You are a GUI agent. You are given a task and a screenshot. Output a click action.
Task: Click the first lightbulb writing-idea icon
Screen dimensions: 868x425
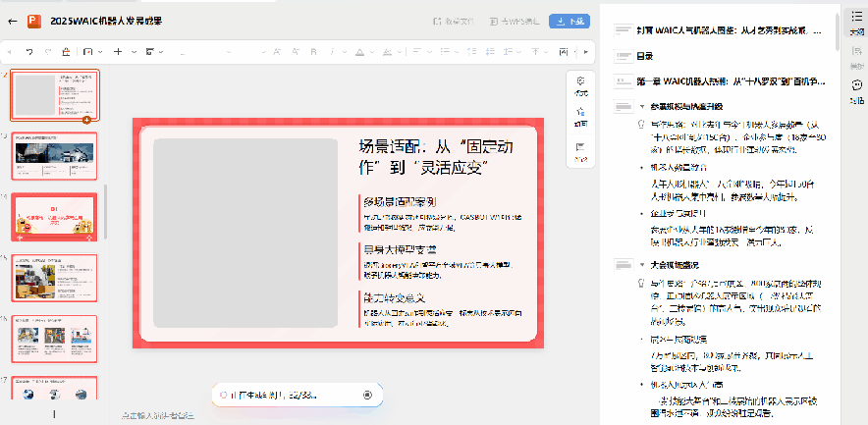[x=642, y=125]
